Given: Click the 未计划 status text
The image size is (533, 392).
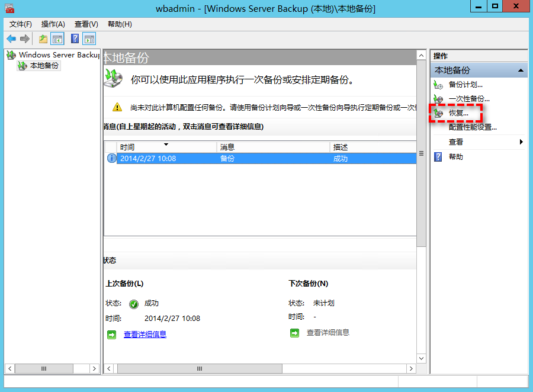Looking at the screenshot, I should pyautogui.click(x=323, y=303).
